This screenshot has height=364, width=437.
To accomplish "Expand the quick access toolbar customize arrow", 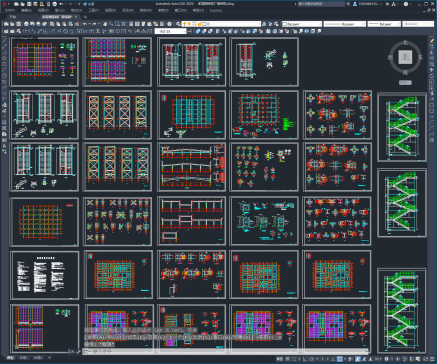I will click(79, 4).
